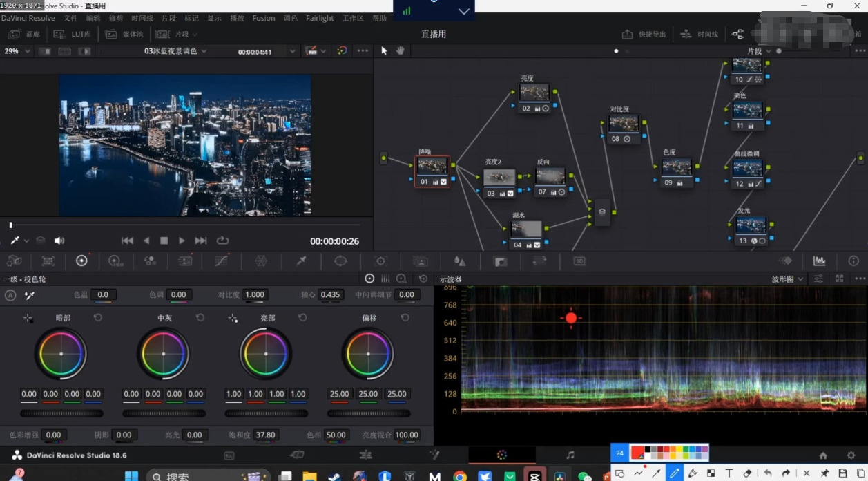Open the Power Window palette

340,261
